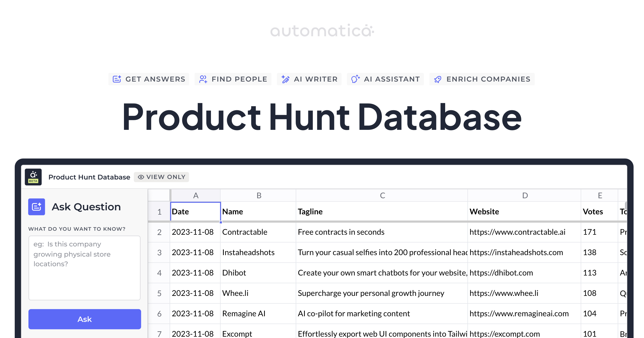Viewport: 644px width, 338px height.
Task: Open the GET ANSWERS tab
Action: 149,79
